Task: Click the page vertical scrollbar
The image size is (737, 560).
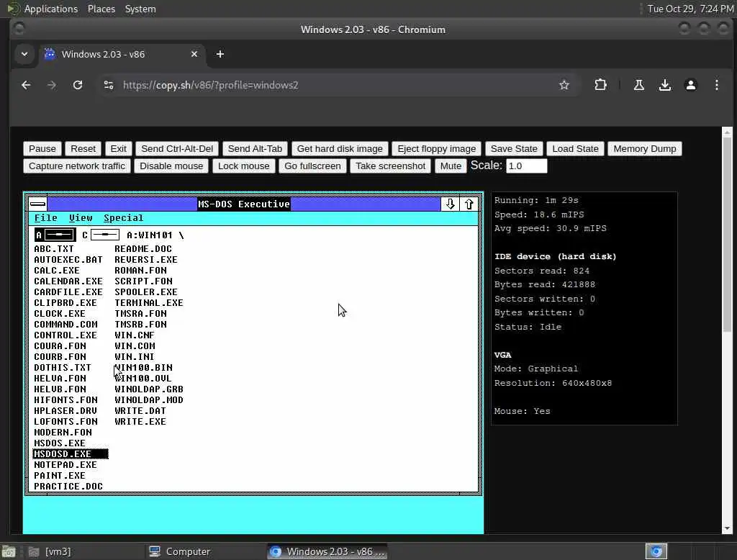Action: 727,235
